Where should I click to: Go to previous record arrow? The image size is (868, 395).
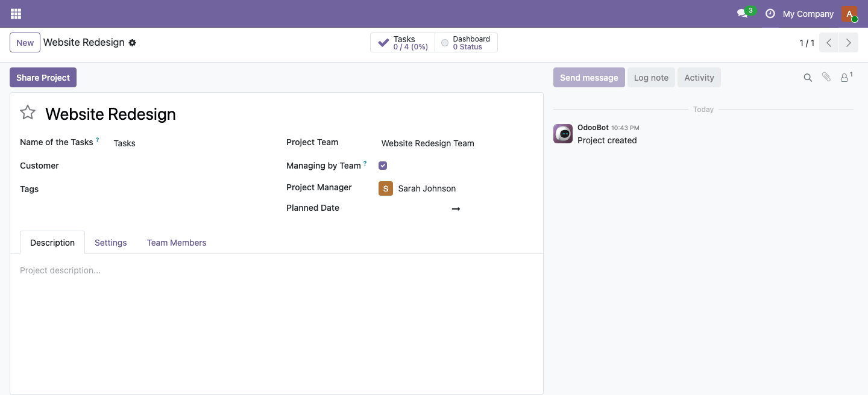(829, 43)
